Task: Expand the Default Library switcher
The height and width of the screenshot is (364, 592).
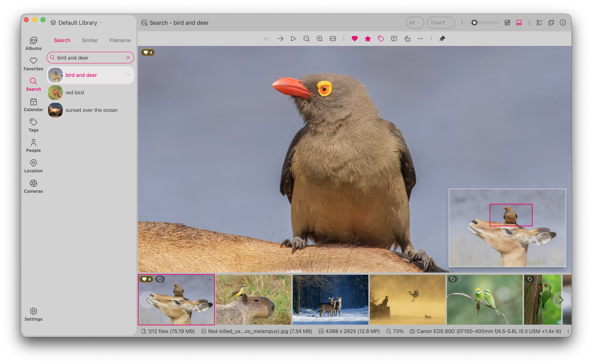Action: coord(76,22)
